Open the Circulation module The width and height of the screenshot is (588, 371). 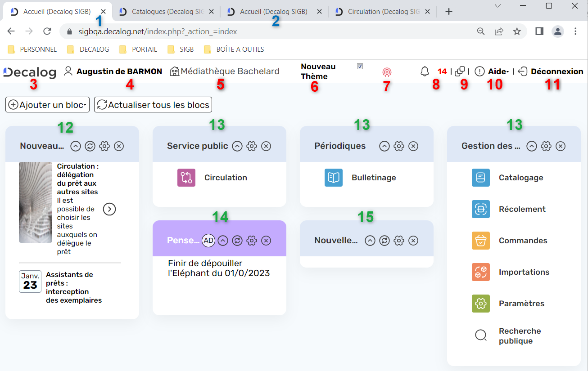[x=213, y=178]
